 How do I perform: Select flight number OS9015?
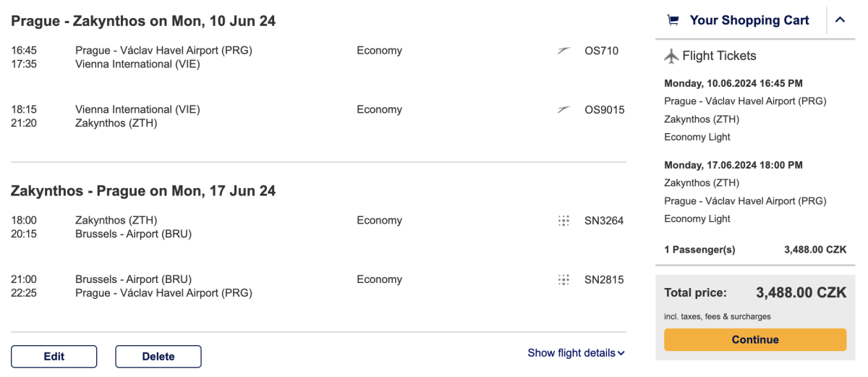pos(604,110)
